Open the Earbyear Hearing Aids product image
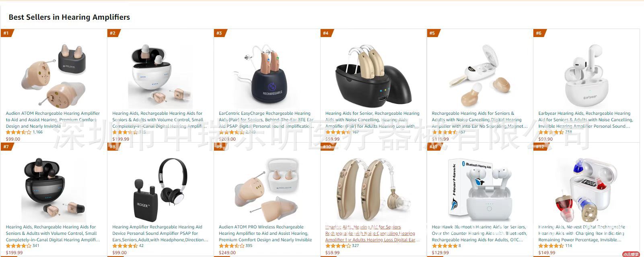This screenshot has height=257, width=644. tap(586, 76)
